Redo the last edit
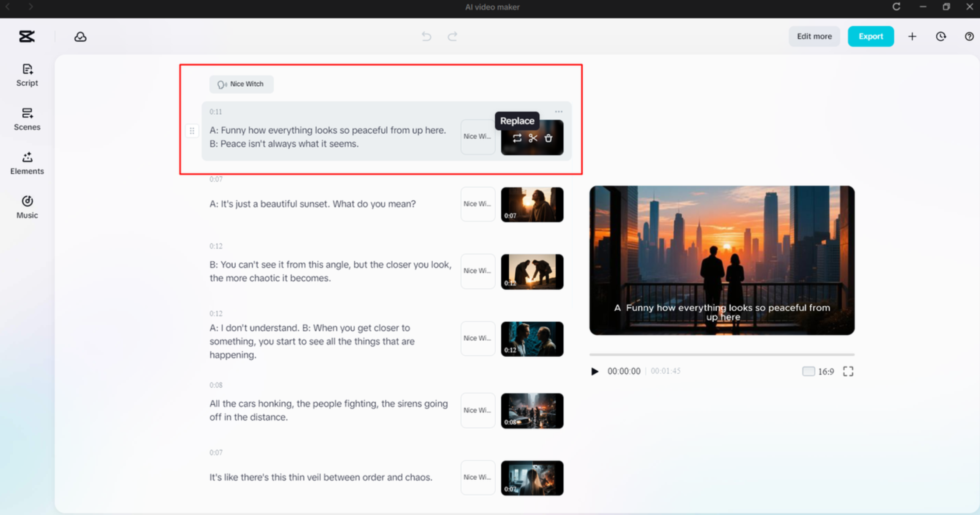980x515 pixels. click(x=453, y=36)
